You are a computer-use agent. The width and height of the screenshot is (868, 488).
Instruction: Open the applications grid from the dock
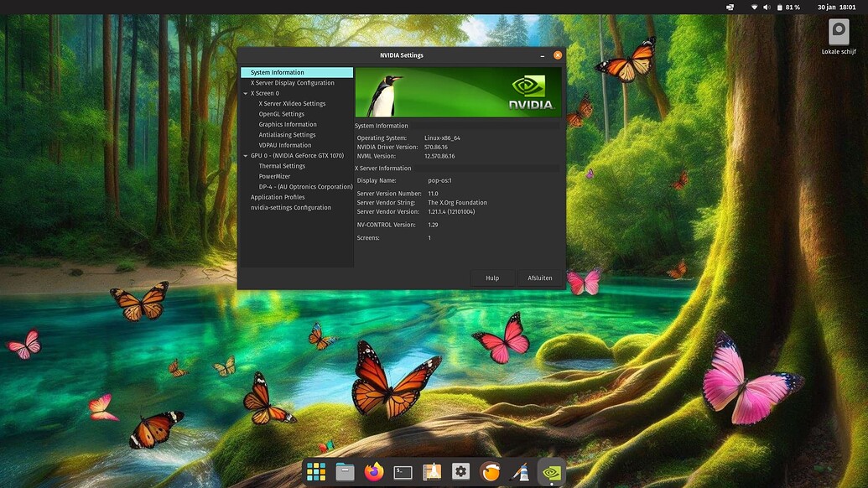tap(316, 471)
